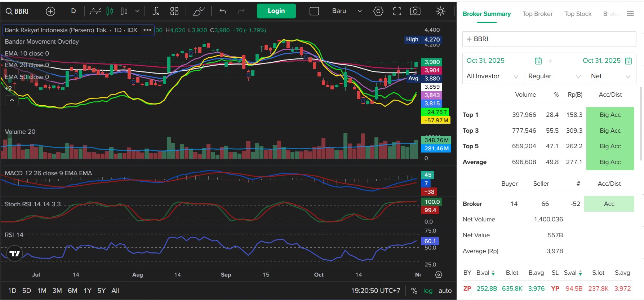Image resolution: width=644 pixels, height=300 pixels.
Task: Click the green Login button
Action: pyautogui.click(x=276, y=11)
